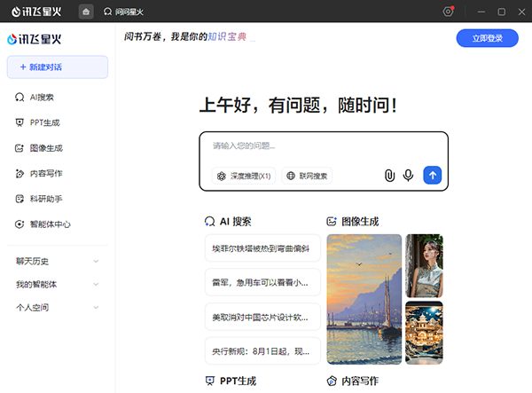Open the home icon tab in title bar
The image size is (532, 393).
pos(86,12)
